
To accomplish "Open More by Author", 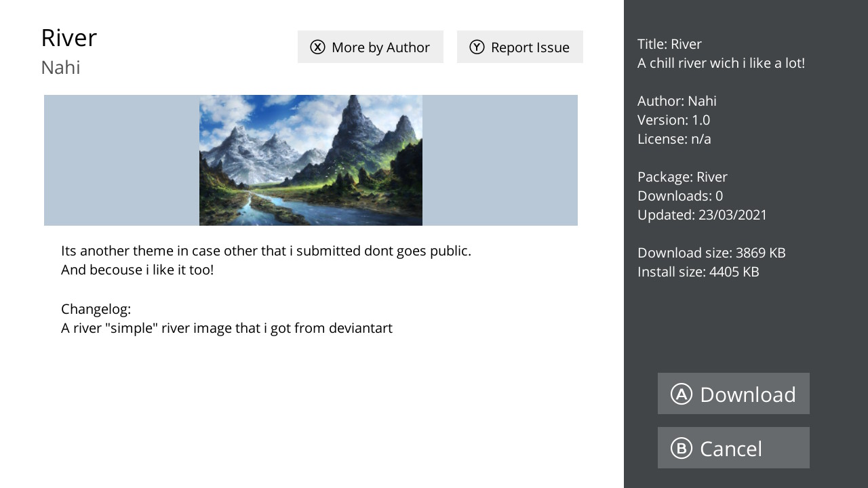I will tap(370, 47).
